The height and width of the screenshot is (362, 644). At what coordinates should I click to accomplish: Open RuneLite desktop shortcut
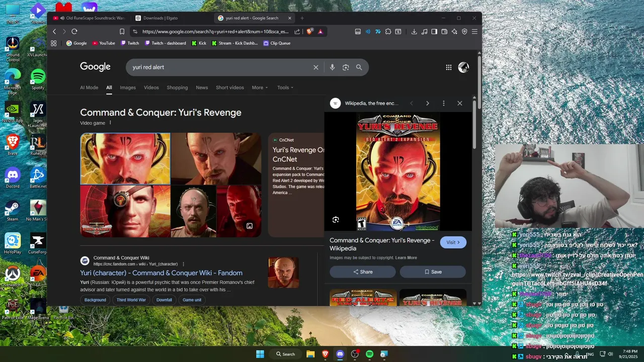coord(38,146)
